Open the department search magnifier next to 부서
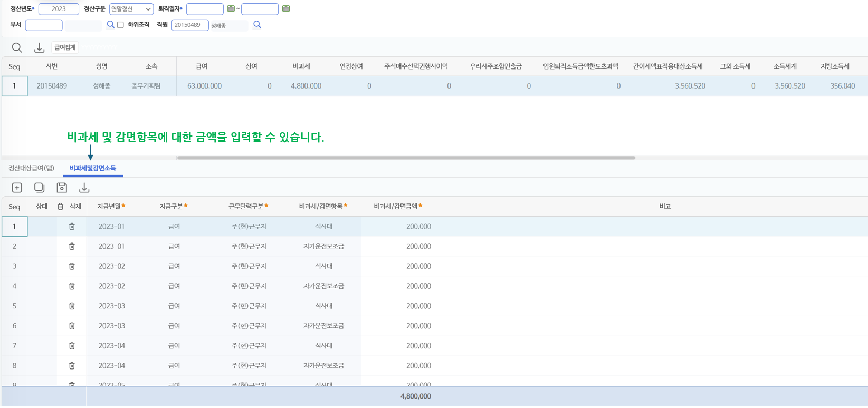 point(110,25)
